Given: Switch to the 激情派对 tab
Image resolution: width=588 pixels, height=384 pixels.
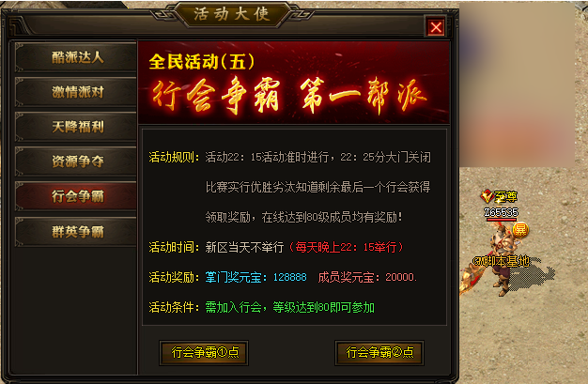Looking at the screenshot, I should click(x=76, y=92).
